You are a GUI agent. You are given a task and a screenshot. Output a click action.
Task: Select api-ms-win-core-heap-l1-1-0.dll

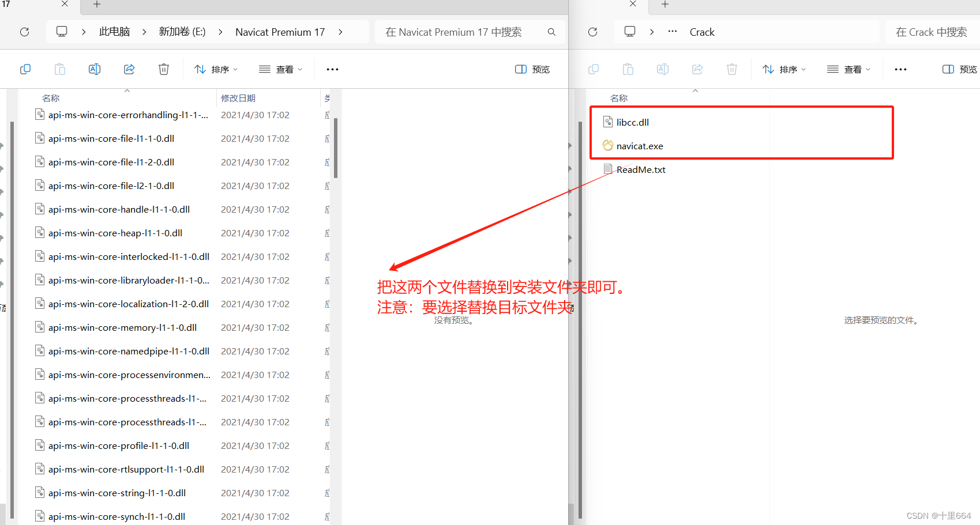tap(115, 233)
